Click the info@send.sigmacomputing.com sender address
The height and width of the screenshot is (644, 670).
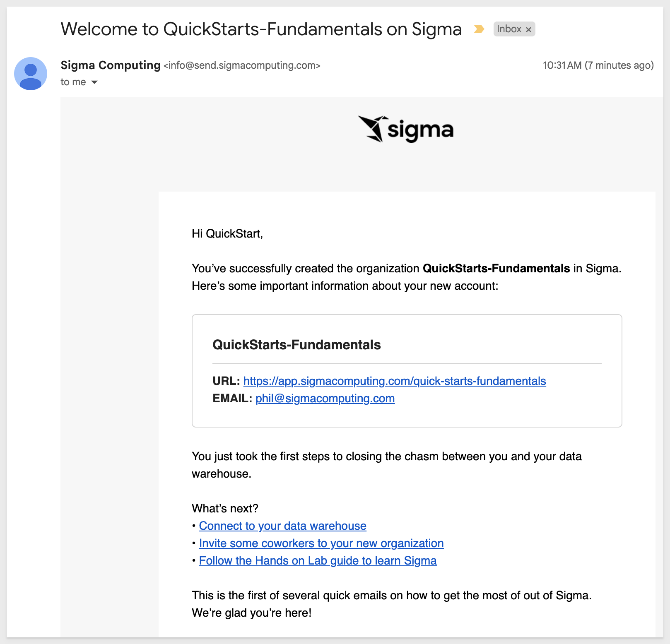click(242, 65)
